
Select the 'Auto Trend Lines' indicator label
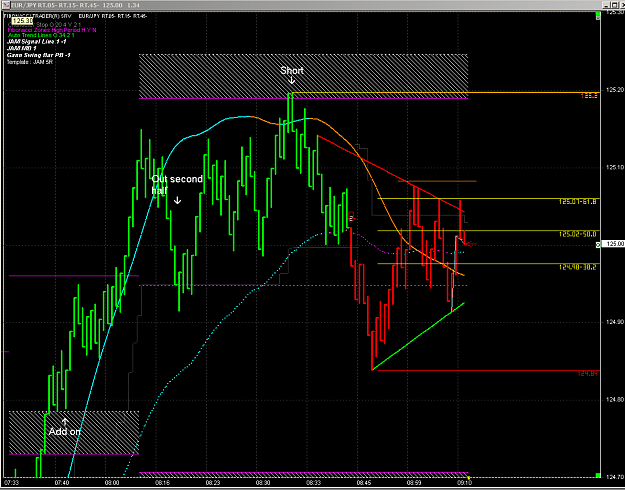tap(41, 35)
